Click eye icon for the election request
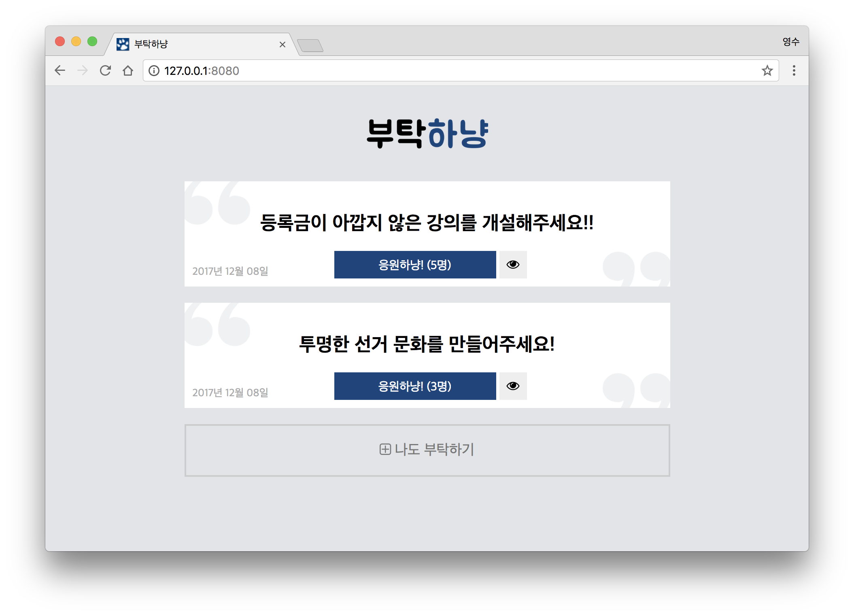Image resolution: width=854 pixels, height=616 pixels. pyautogui.click(x=513, y=386)
